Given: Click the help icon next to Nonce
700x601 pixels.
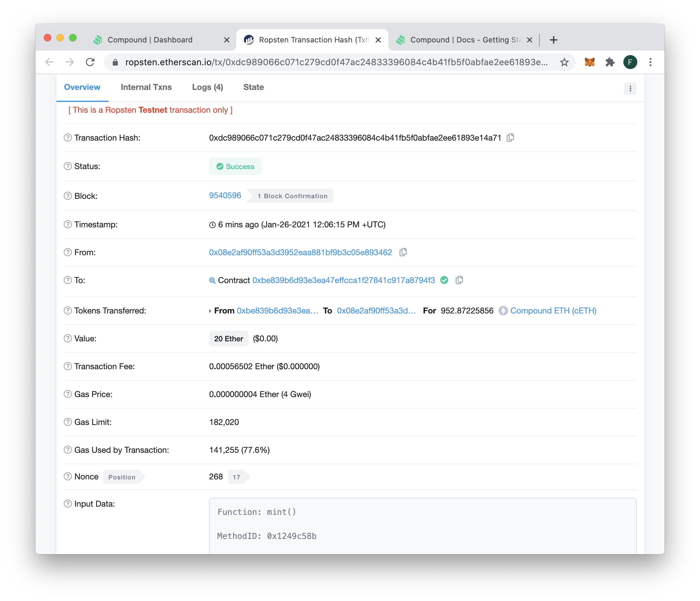Looking at the screenshot, I should point(68,476).
